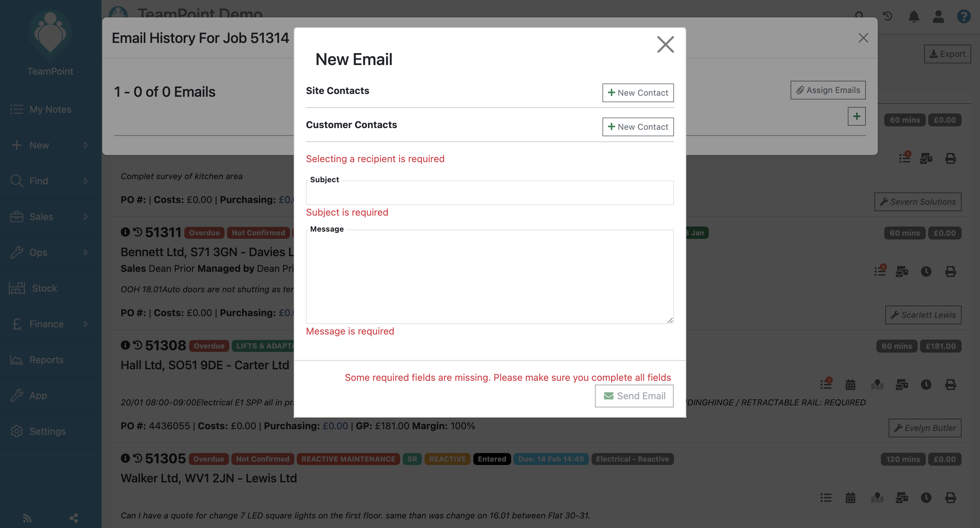Select the Subject input field
This screenshot has width=980, height=528.
[x=490, y=192]
